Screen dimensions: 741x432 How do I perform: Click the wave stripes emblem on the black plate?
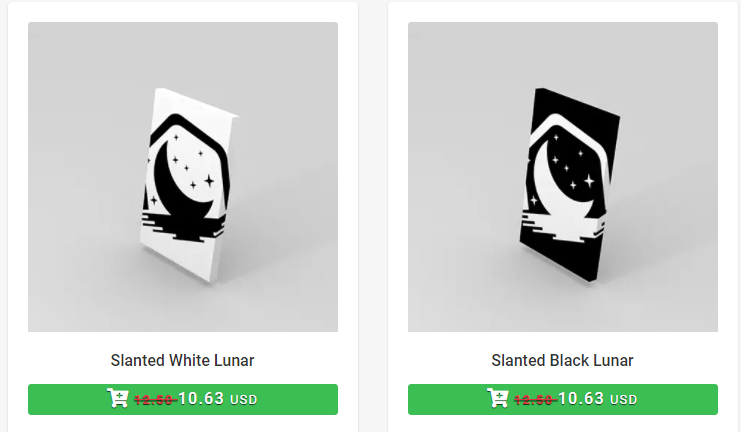coord(563,227)
